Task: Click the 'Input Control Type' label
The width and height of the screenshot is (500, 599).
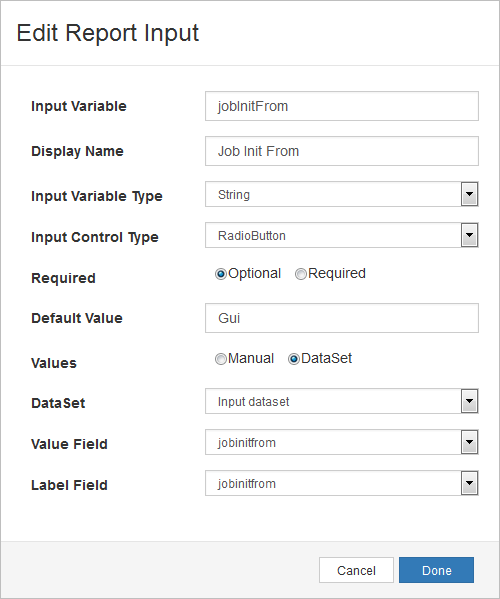Action: (x=95, y=237)
